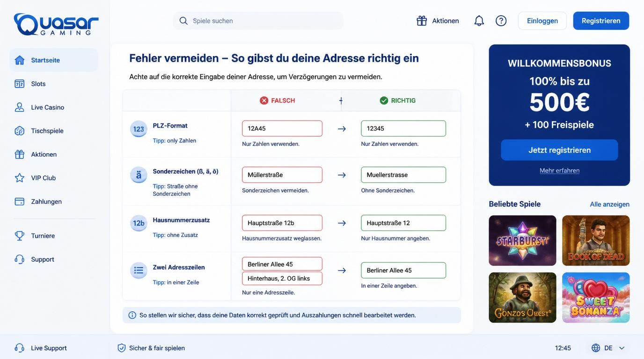
Task: Open the Book of Dead game thumbnail
Action: point(596,240)
